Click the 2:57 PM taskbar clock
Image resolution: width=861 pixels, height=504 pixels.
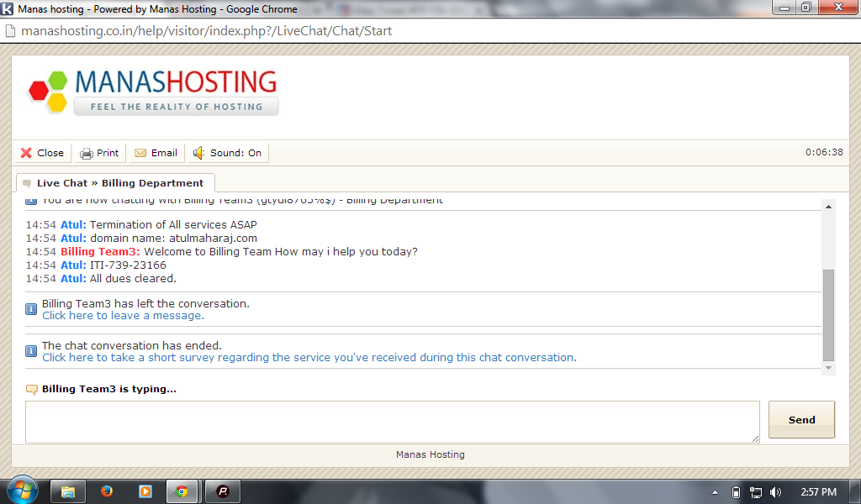[x=818, y=492]
